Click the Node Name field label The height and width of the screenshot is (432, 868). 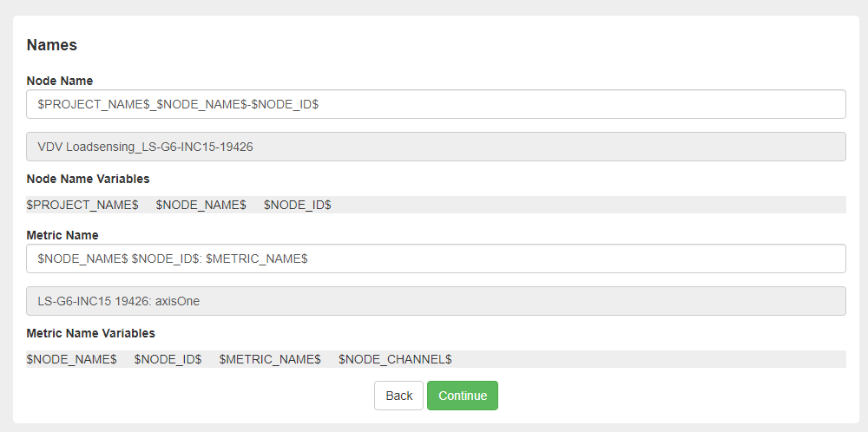pos(60,81)
